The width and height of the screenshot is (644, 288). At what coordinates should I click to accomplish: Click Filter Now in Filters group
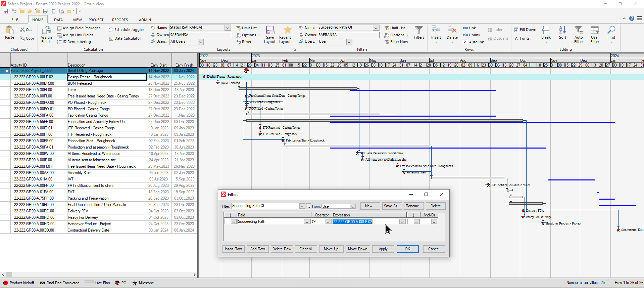[x=396, y=42]
